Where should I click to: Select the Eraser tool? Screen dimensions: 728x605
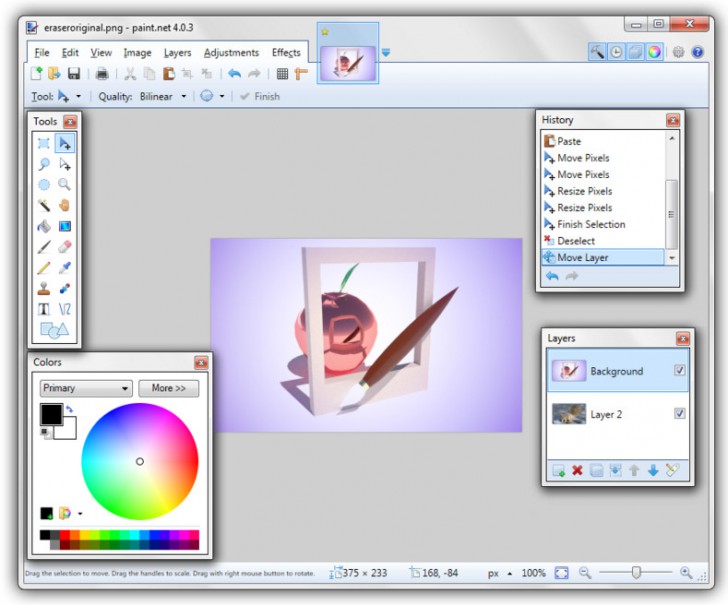[65, 247]
